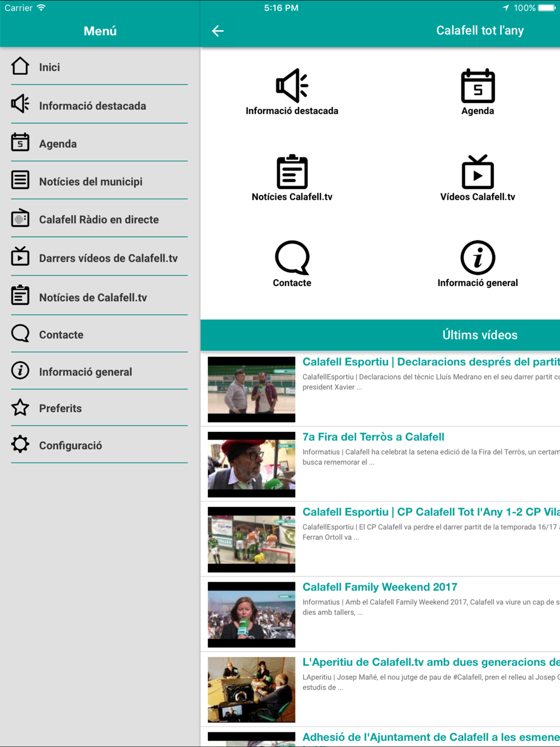
Task: Select Notícies de Calafell.tv menu label
Action: tap(93, 297)
